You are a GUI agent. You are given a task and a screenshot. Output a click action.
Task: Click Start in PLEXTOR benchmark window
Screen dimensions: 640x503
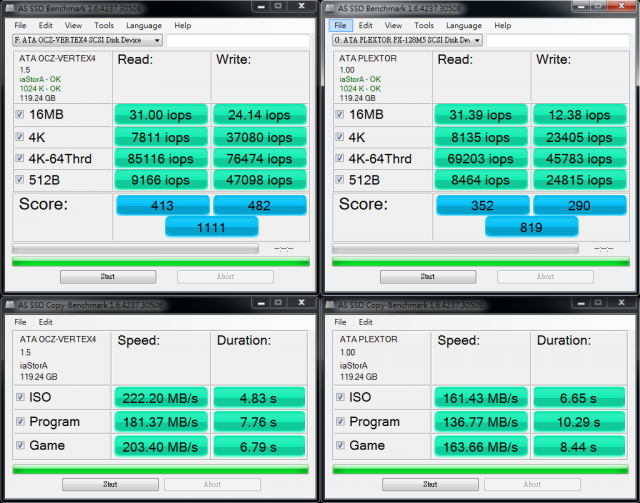click(x=428, y=276)
